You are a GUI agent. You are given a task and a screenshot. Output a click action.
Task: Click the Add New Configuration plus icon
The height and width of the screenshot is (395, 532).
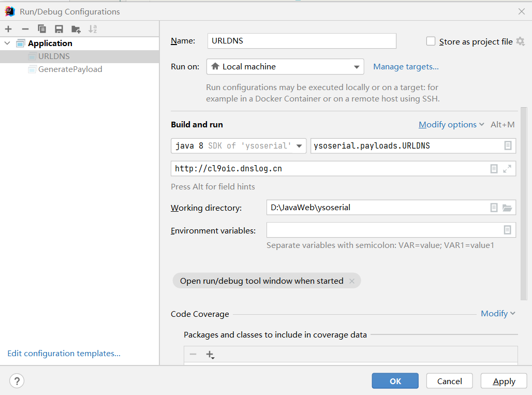(x=8, y=29)
